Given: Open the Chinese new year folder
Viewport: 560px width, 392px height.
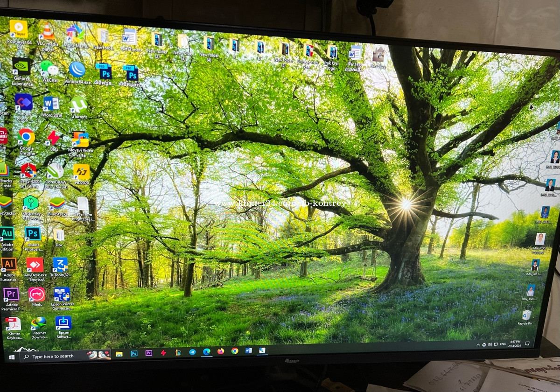Looking at the screenshot, I should pyautogui.click(x=308, y=56).
